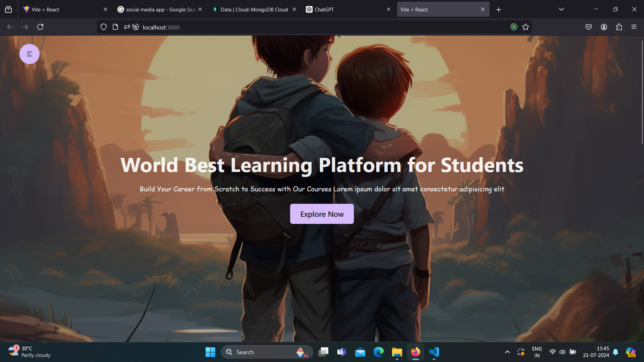
Task: Open the weather widget showing 30°C
Action: 30,352
